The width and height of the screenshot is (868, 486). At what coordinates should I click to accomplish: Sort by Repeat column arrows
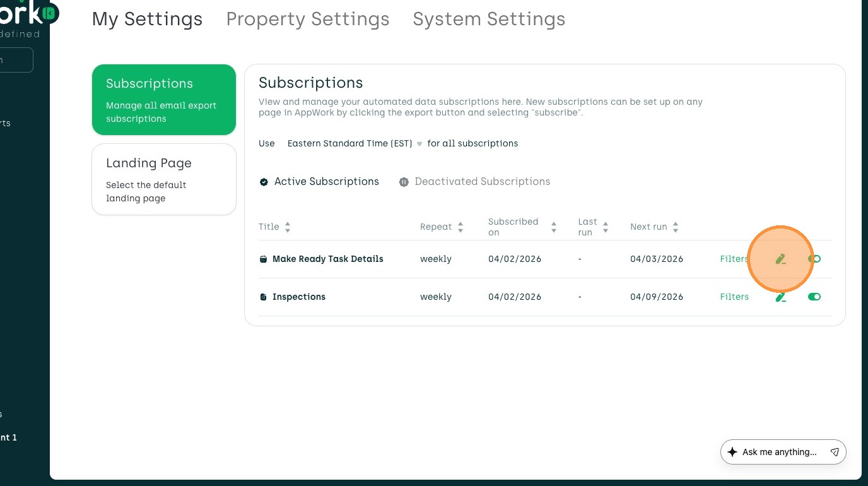[x=460, y=227]
